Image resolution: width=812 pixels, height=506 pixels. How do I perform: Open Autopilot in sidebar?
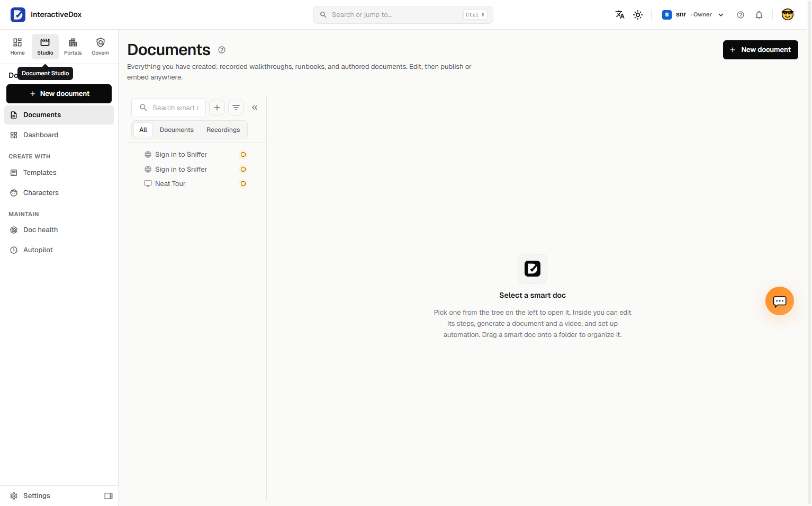pyautogui.click(x=59, y=250)
